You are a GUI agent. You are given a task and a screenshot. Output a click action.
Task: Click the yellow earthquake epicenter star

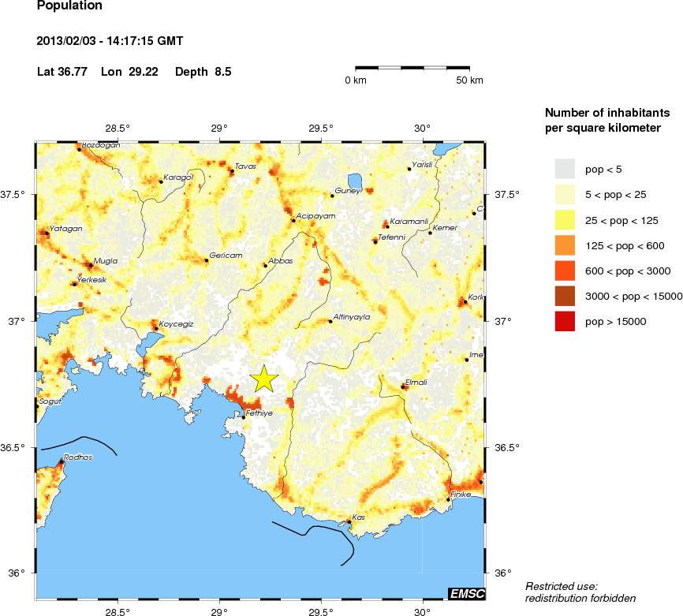[x=264, y=379]
